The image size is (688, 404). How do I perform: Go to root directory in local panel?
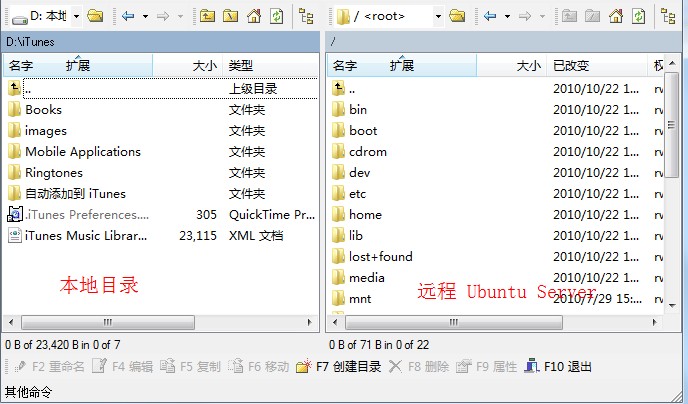coord(231,17)
